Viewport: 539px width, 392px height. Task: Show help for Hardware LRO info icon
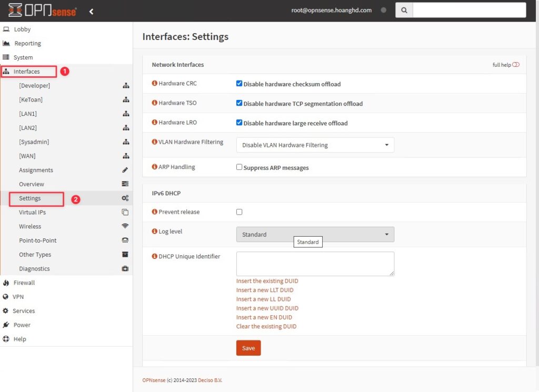pos(154,122)
